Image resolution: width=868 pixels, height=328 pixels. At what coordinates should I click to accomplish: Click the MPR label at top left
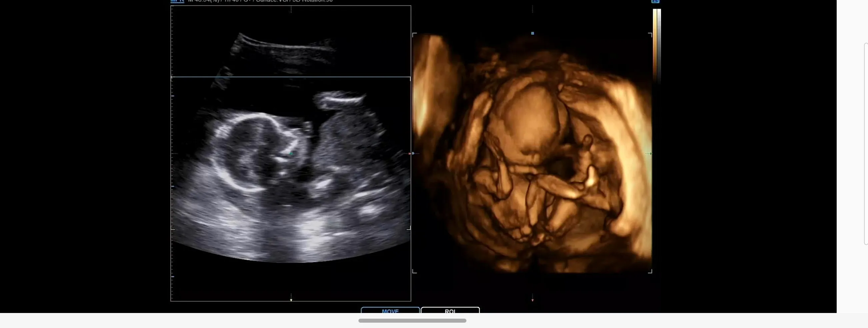click(x=177, y=1)
